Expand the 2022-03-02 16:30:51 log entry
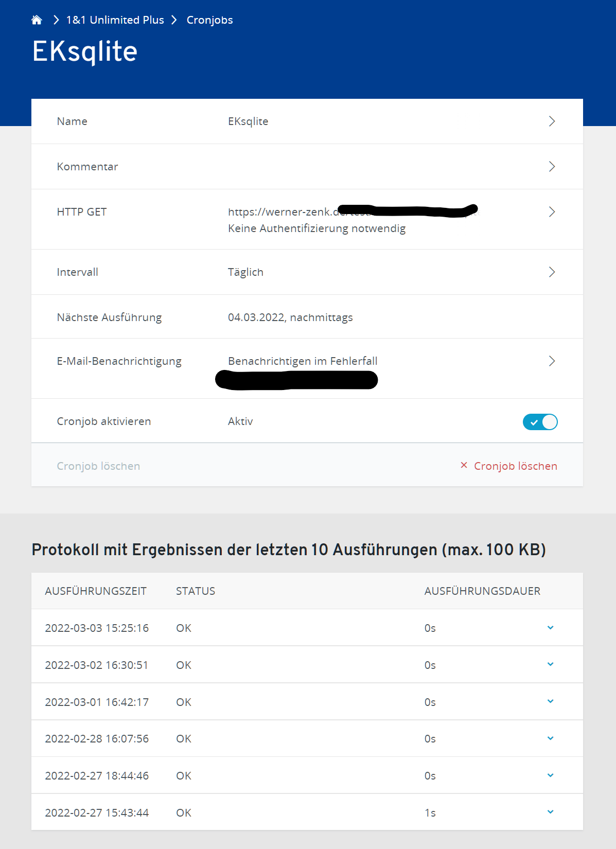 click(x=550, y=664)
